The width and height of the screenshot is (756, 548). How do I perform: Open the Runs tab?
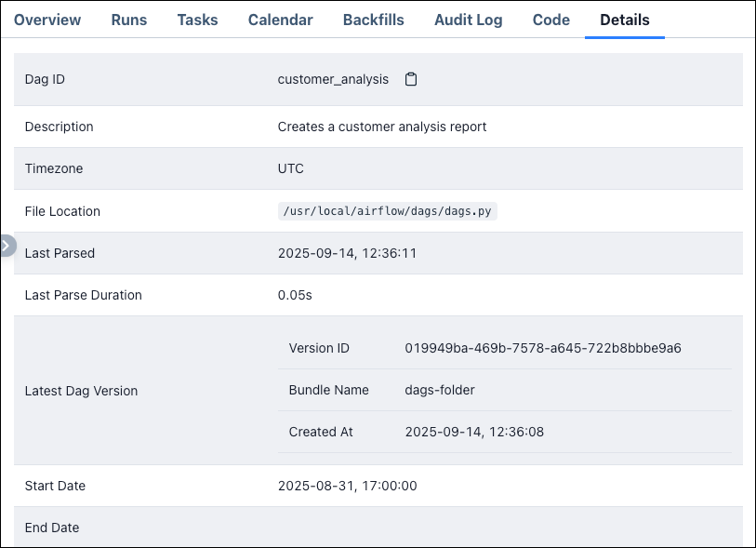click(128, 20)
